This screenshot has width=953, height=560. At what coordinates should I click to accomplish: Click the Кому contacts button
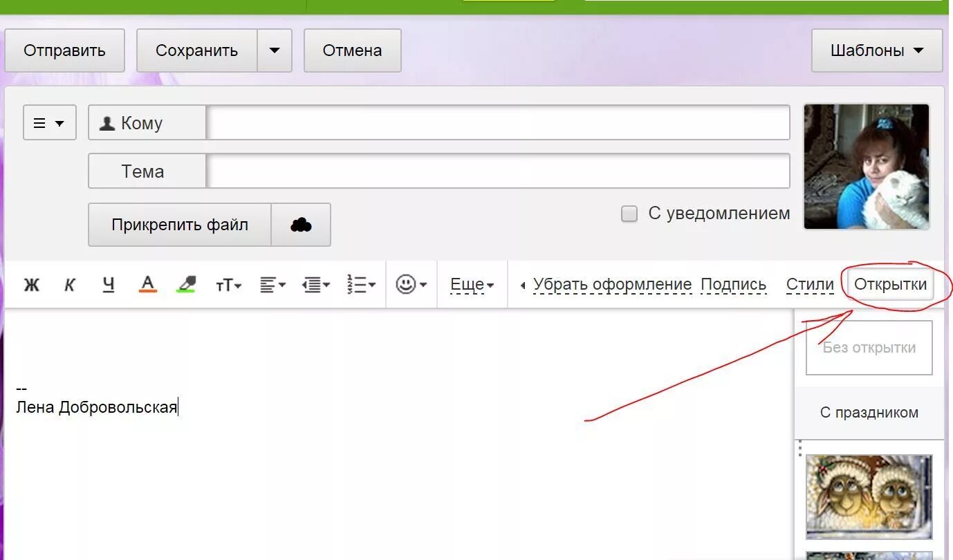(x=147, y=123)
